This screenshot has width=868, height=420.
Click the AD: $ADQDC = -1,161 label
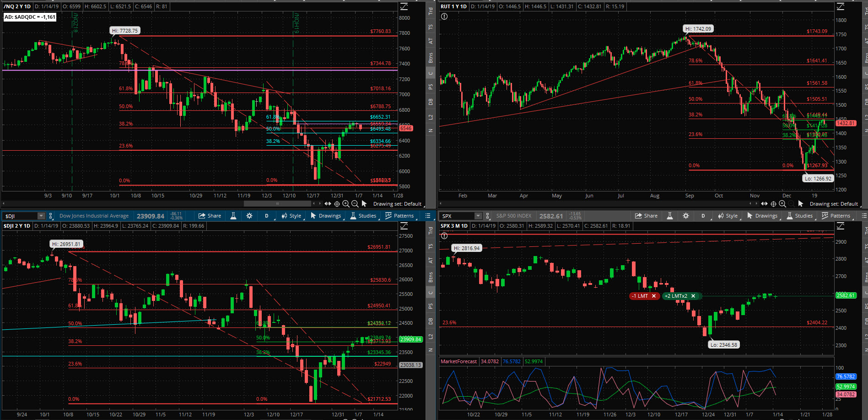[x=30, y=17]
